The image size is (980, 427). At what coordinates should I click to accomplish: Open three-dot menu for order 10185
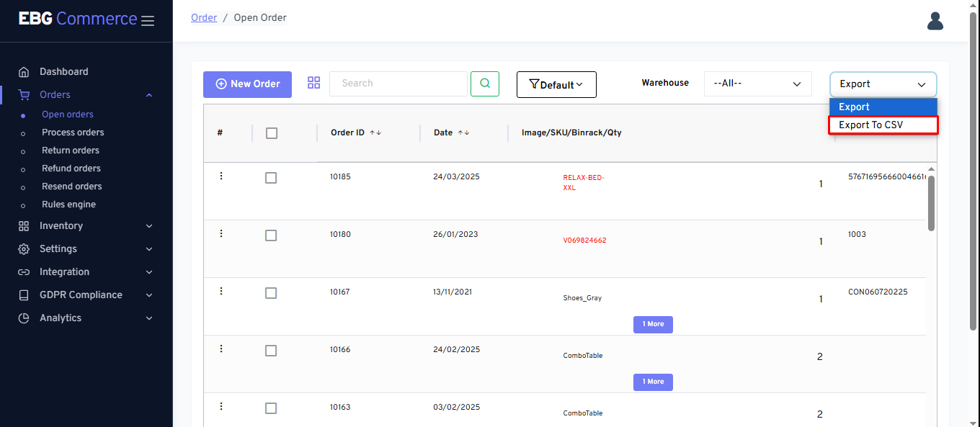click(221, 176)
